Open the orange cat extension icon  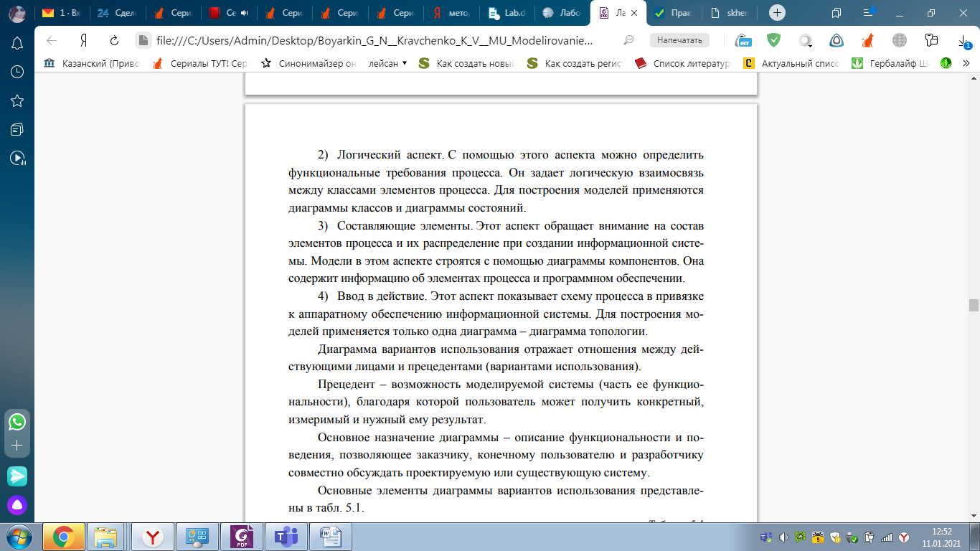pyautogui.click(x=868, y=40)
